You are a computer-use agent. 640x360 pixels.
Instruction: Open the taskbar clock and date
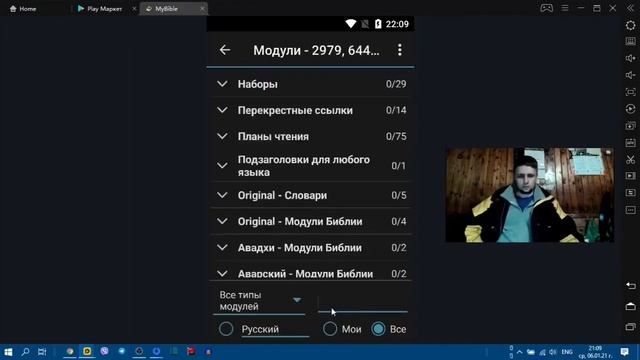click(x=595, y=352)
